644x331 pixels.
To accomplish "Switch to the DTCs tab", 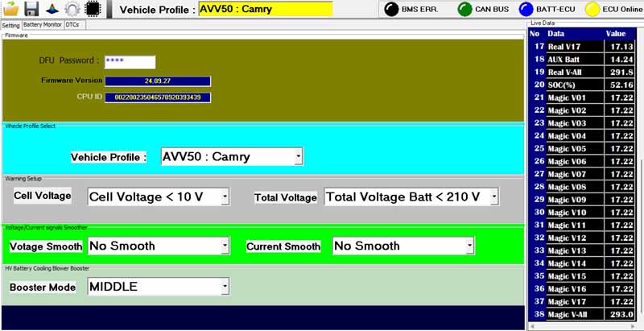I will pos(72,25).
